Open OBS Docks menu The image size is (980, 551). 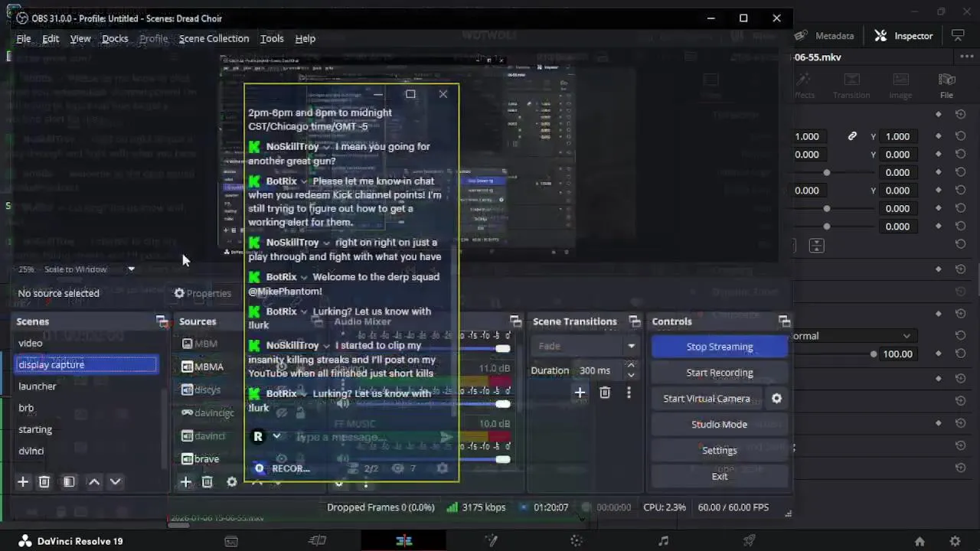pyautogui.click(x=115, y=38)
